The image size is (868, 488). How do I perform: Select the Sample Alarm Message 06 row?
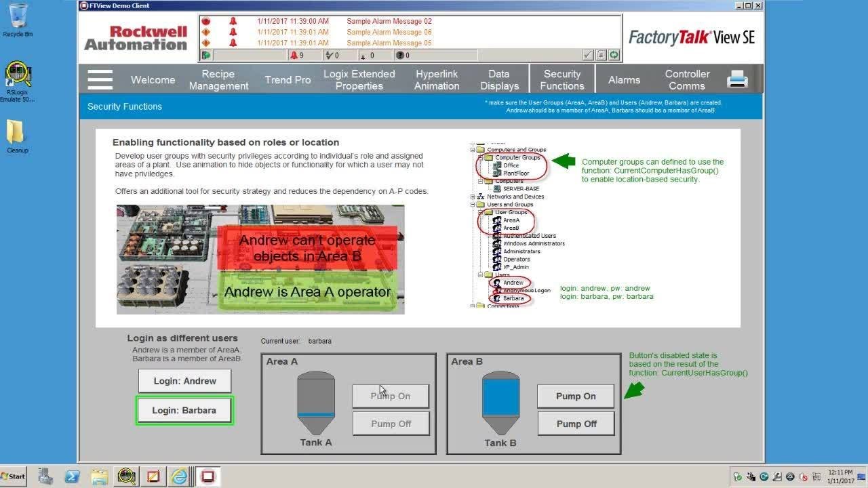coord(410,32)
